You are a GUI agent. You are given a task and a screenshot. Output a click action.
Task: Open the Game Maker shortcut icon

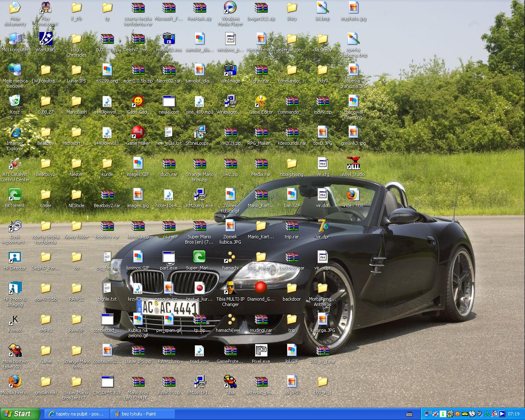tap(138, 133)
